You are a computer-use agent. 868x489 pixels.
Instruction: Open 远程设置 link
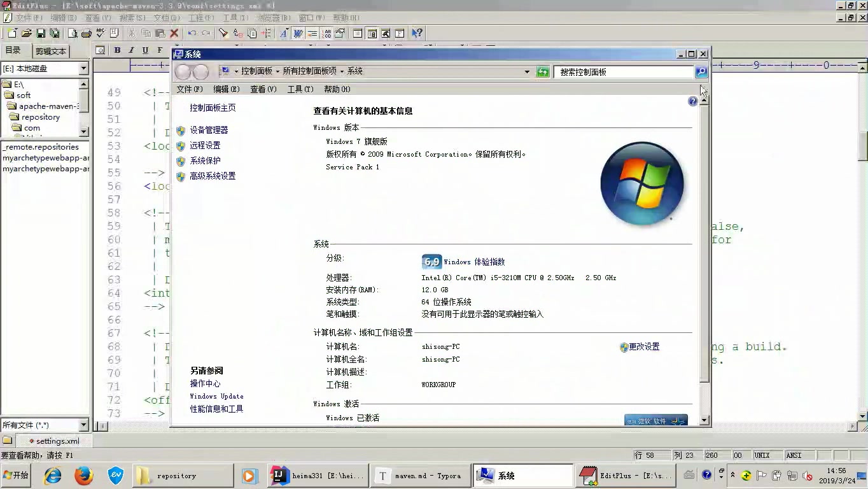pos(205,145)
